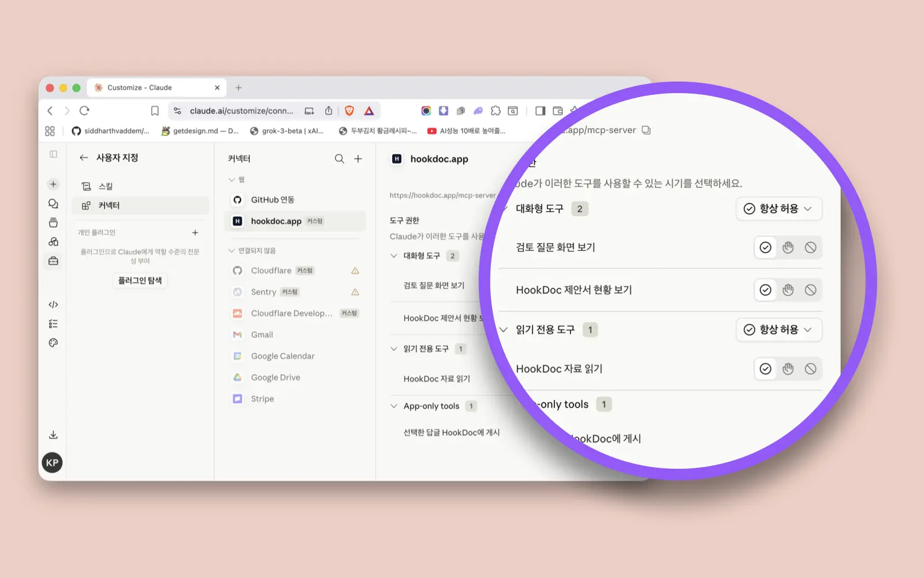Open the extensions puzzle piece icon
924x578 pixels.
click(495, 110)
